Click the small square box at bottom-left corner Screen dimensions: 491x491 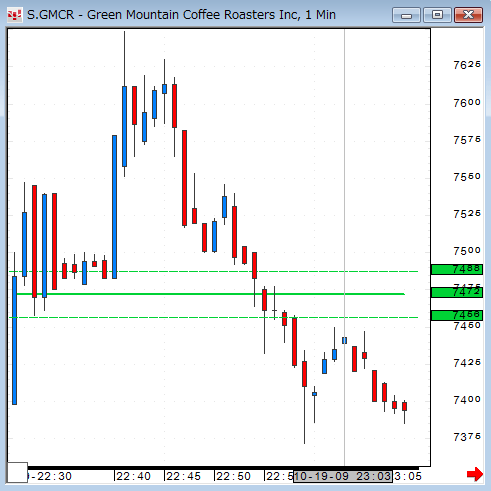click(x=17, y=472)
